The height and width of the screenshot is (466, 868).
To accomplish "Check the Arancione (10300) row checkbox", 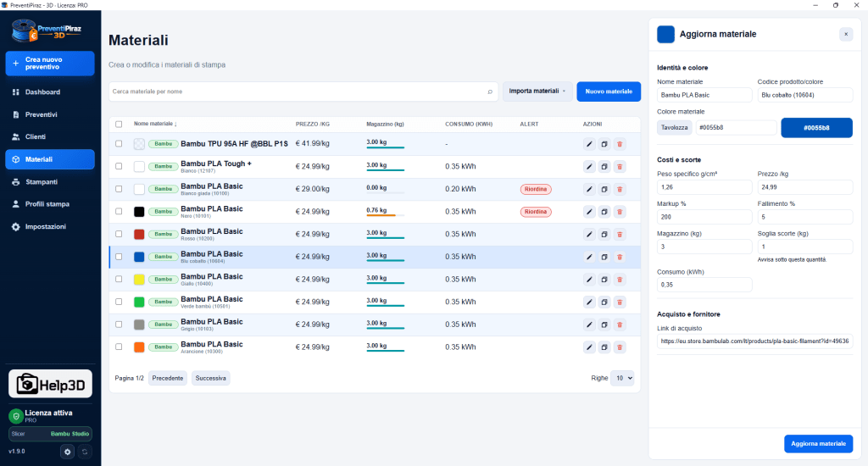I will tap(119, 347).
